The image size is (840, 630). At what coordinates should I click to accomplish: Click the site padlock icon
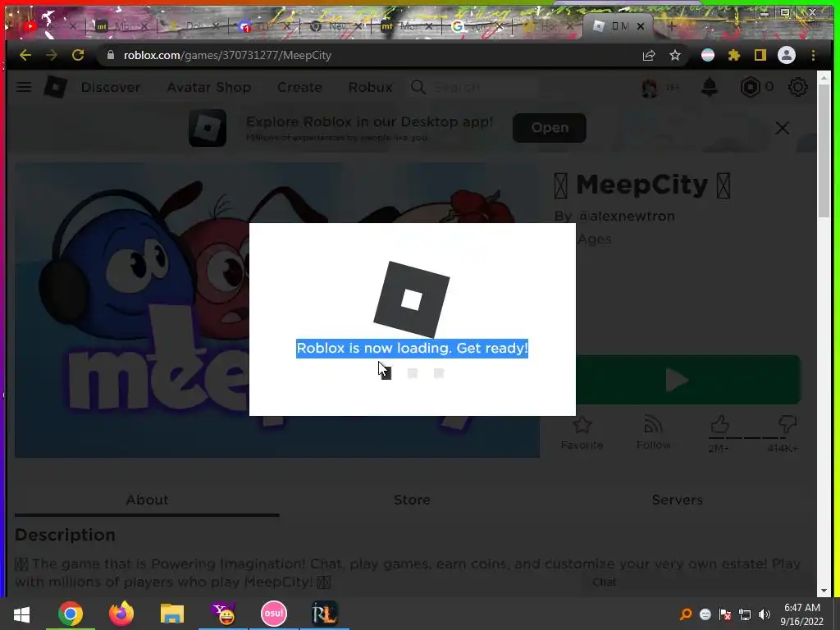111,55
